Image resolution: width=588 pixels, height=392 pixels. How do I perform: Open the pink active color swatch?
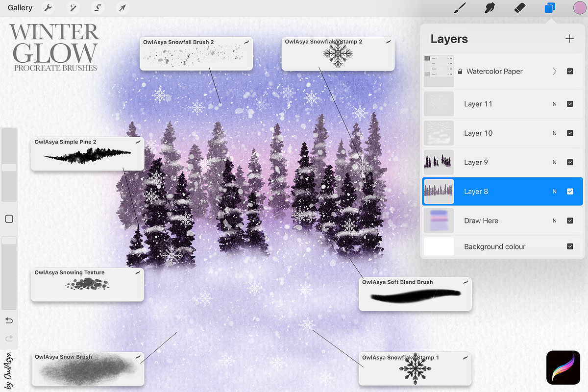tap(580, 8)
